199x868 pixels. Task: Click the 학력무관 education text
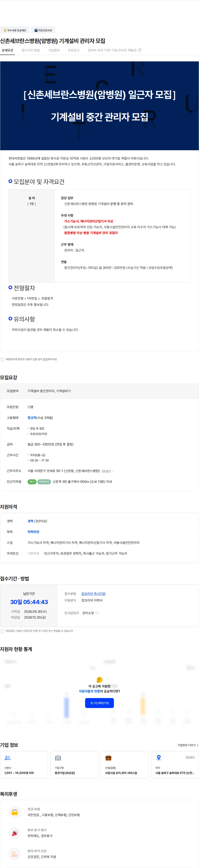pyautogui.click(x=33, y=532)
